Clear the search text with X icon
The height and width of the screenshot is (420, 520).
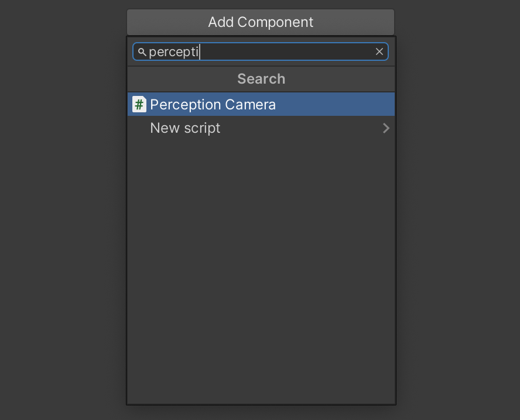click(x=379, y=51)
